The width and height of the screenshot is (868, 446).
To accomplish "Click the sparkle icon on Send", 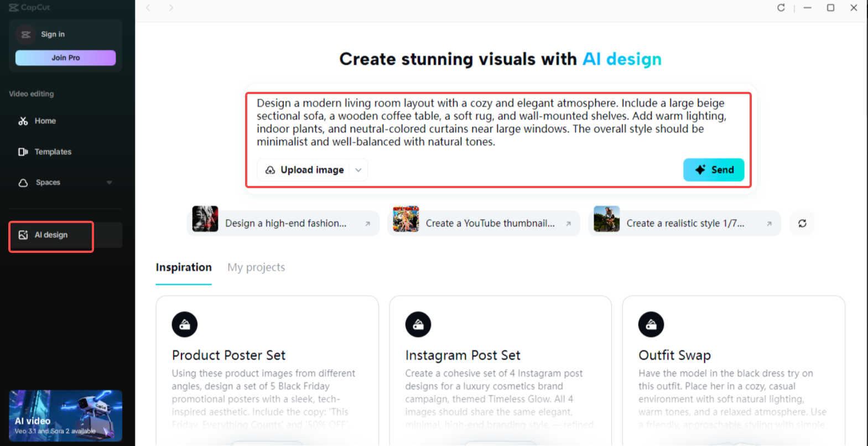I will pyautogui.click(x=700, y=170).
